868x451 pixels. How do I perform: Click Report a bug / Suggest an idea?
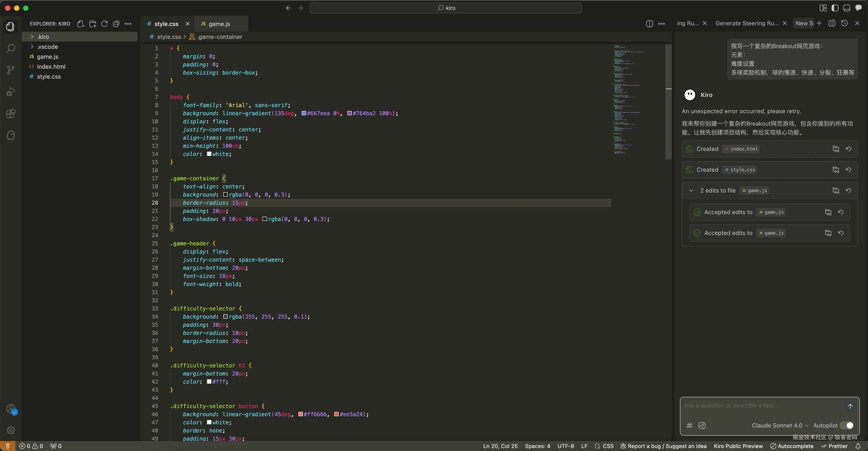pyautogui.click(x=663, y=446)
